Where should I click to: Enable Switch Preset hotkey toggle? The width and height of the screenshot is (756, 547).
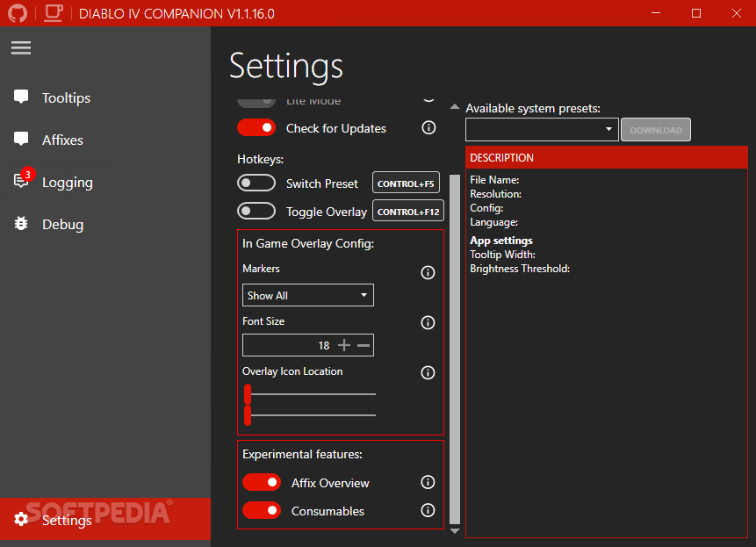click(x=256, y=184)
